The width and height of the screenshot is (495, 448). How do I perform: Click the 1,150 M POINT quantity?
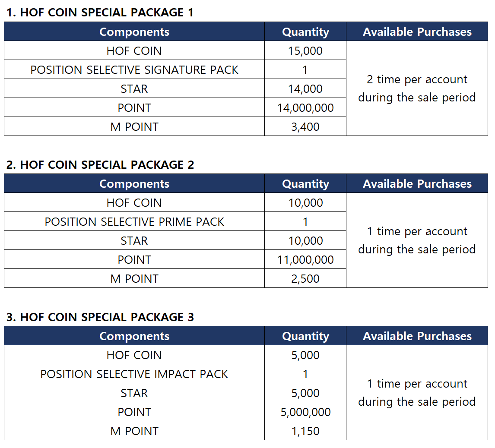[305, 431]
